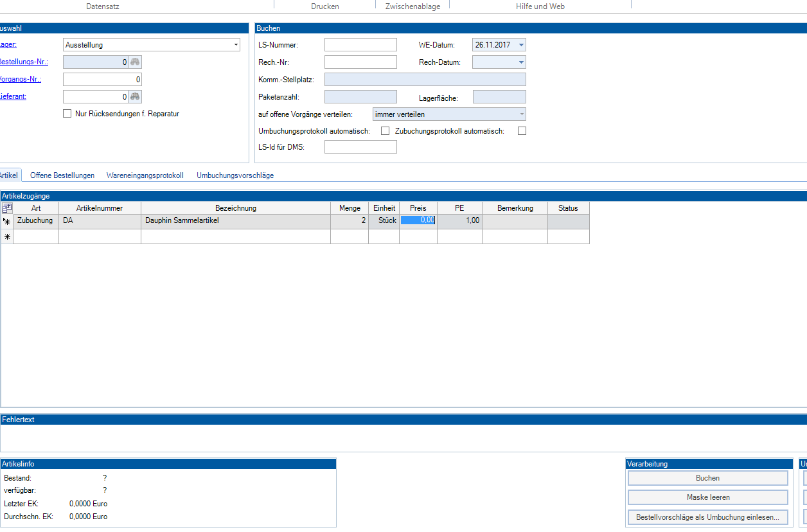The height and width of the screenshot is (532, 807).
Task: Open the Lager dropdown showing Ausstellung
Action: tap(236, 45)
